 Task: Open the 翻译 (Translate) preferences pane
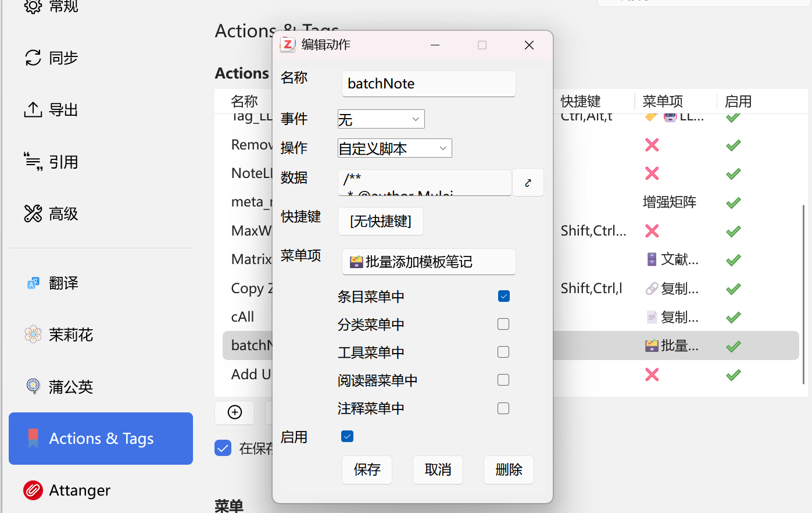tap(63, 283)
